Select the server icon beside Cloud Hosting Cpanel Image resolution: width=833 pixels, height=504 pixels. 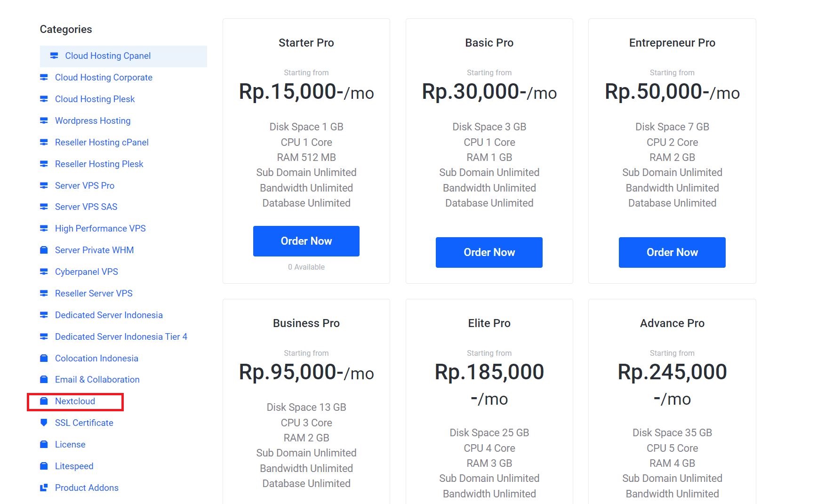[54, 56]
